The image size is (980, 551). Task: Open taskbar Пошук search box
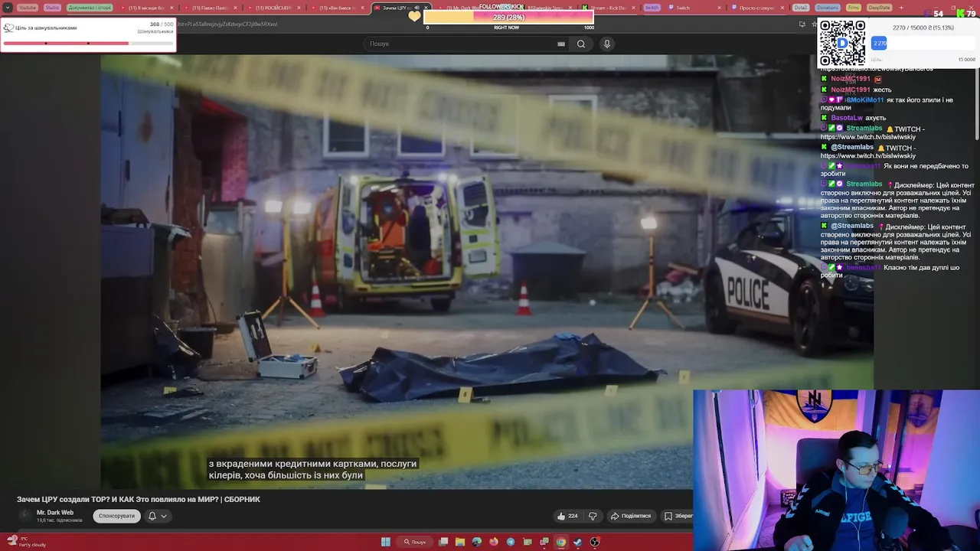pos(416,542)
